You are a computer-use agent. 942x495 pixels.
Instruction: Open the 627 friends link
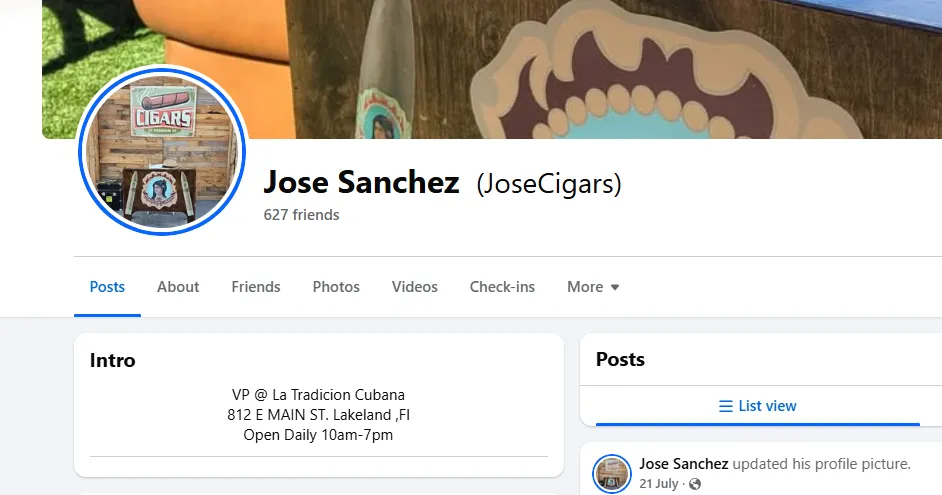(x=302, y=214)
